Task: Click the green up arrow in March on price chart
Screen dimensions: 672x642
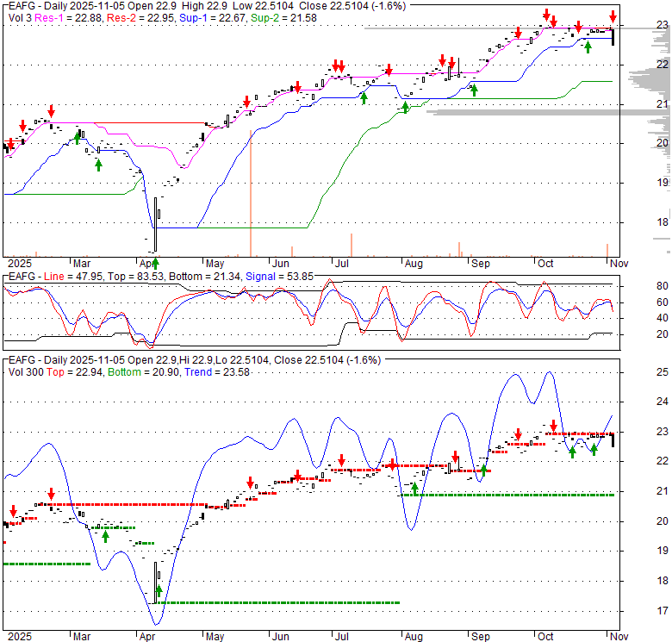Action: [x=98, y=164]
